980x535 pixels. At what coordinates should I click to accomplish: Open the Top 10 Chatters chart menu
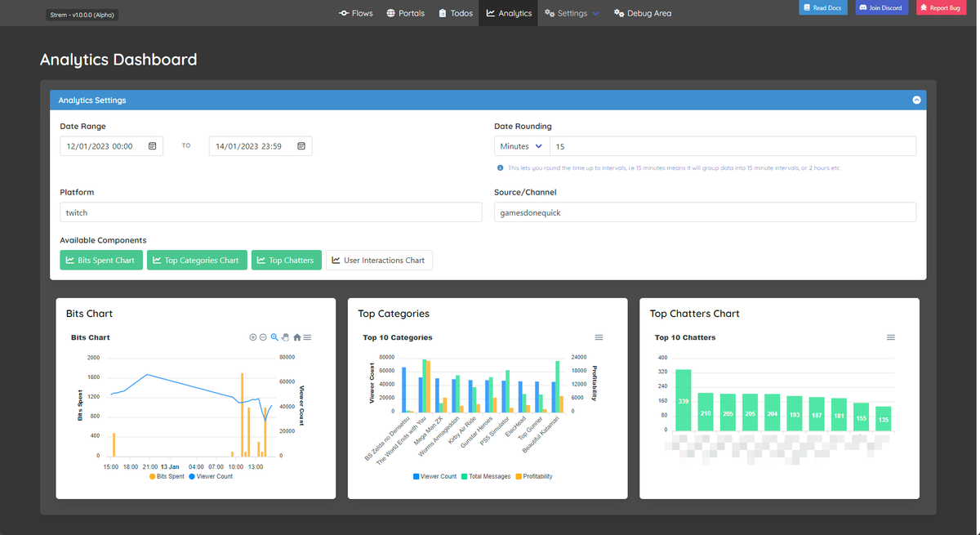(891, 337)
